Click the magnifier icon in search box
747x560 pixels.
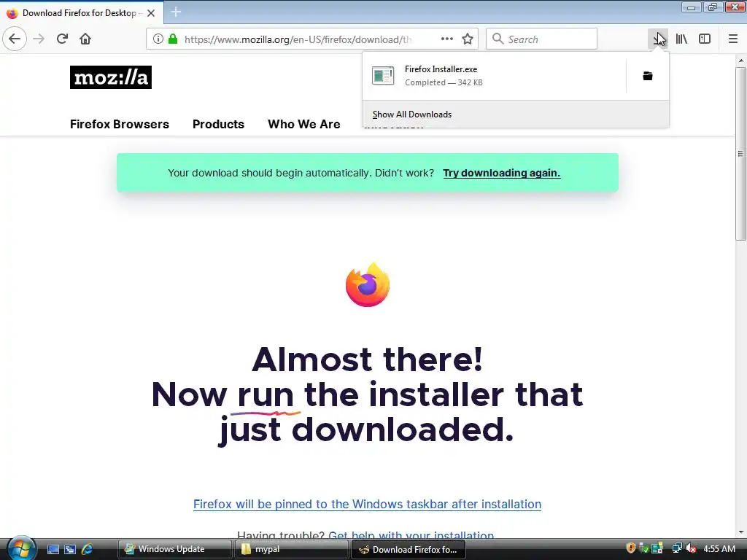(498, 39)
